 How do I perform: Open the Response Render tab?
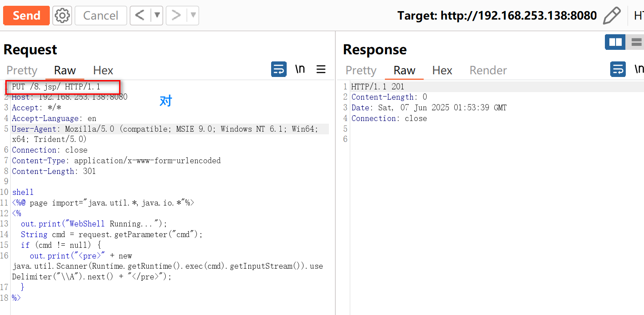coord(488,70)
